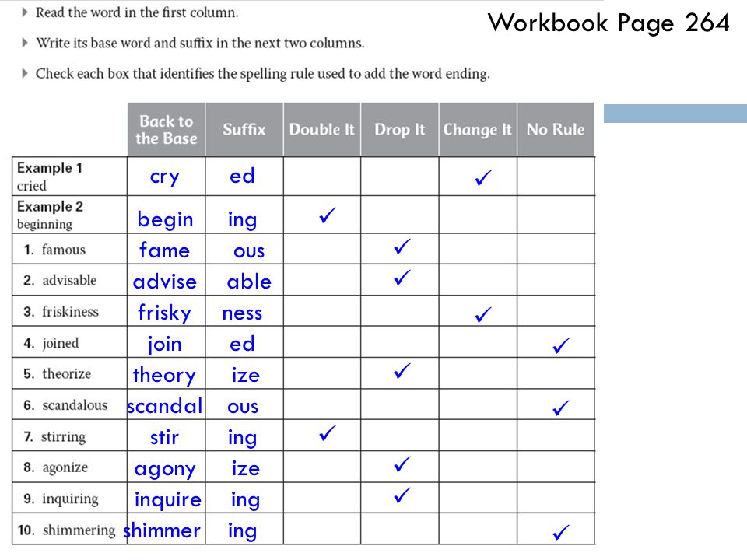This screenshot has width=747, height=560.
Task: Click the checkmark in the famous row
Action: [x=402, y=247]
